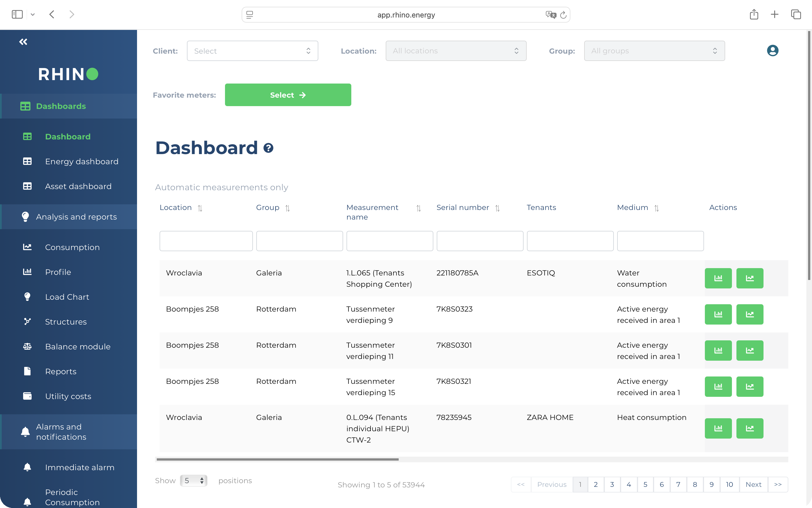This screenshot has height=508, width=812.
Task: Click the green Favorite meters Select button
Action: (288, 95)
